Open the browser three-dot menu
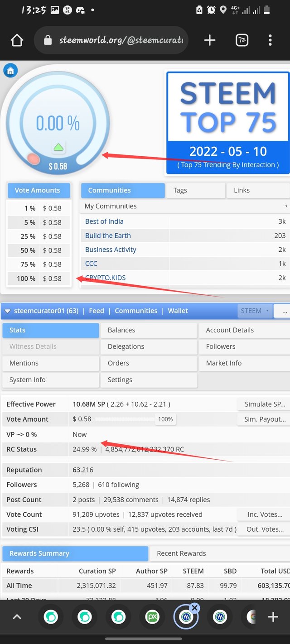The height and width of the screenshot is (644, 290). pyautogui.click(x=270, y=40)
